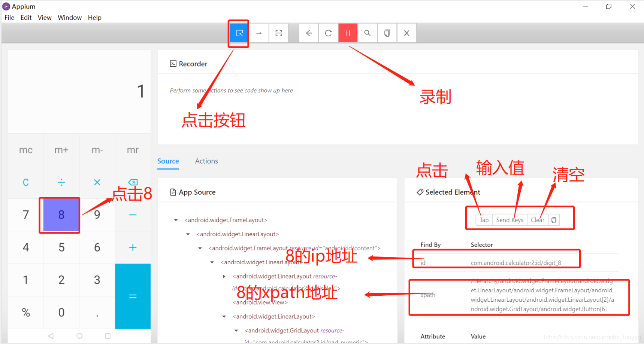Tap calculator digit 4
Screen dimensions: 644x344
pyautogui.click(x=26, y=247)
